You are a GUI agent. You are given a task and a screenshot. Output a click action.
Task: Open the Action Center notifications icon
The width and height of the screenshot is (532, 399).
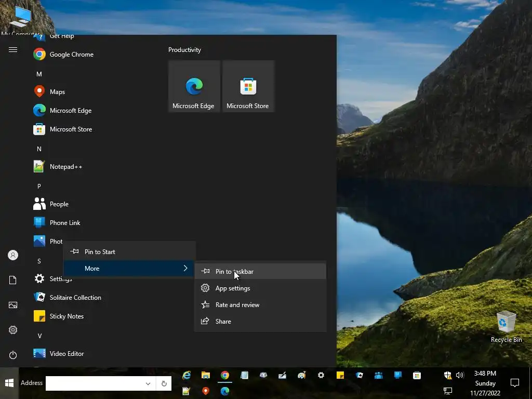pyautogui.click(x=515, y=383)
